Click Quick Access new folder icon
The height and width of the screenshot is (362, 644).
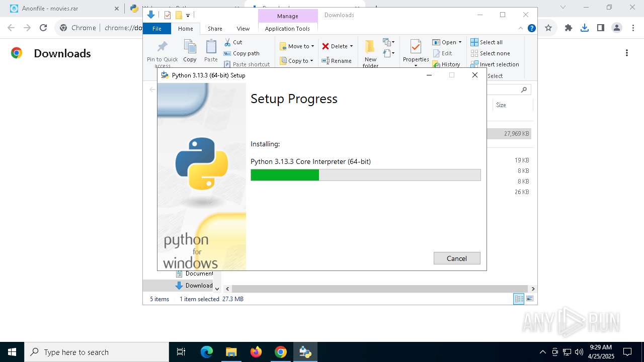point(178,15)
